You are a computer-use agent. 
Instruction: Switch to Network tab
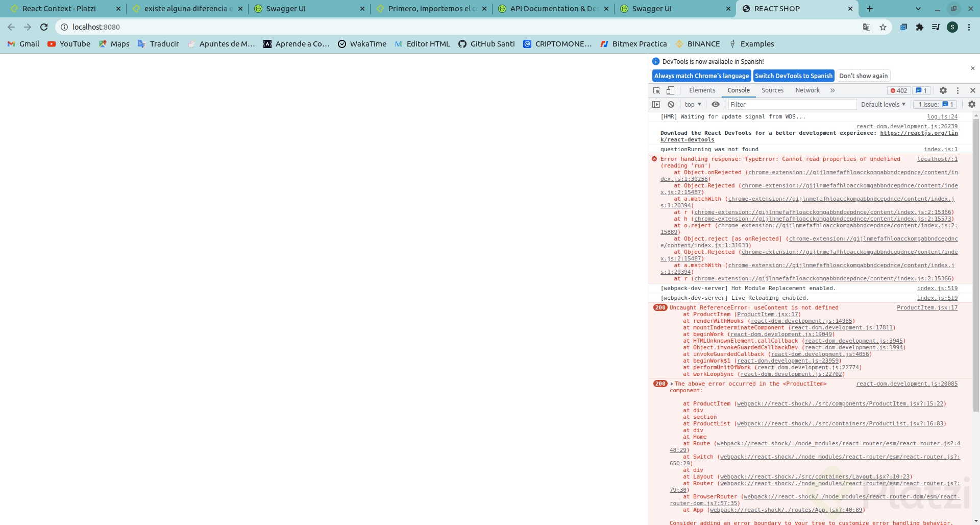[x=807, y=90]
